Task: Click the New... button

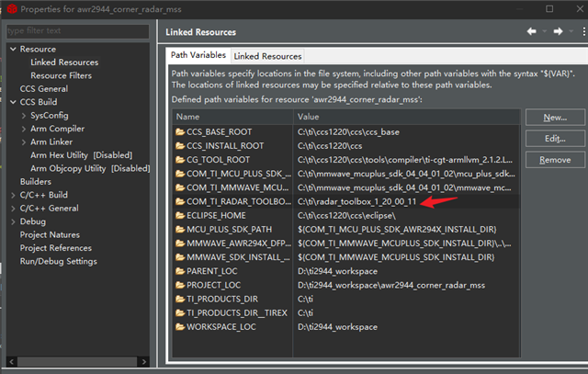Action: pyautogui.click(x=554, y=118)
